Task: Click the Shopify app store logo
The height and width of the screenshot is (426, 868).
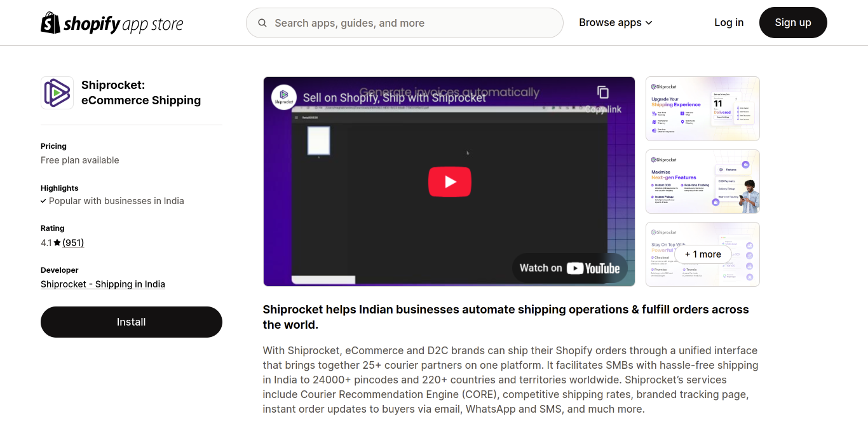Action: (x=112, y=23)
